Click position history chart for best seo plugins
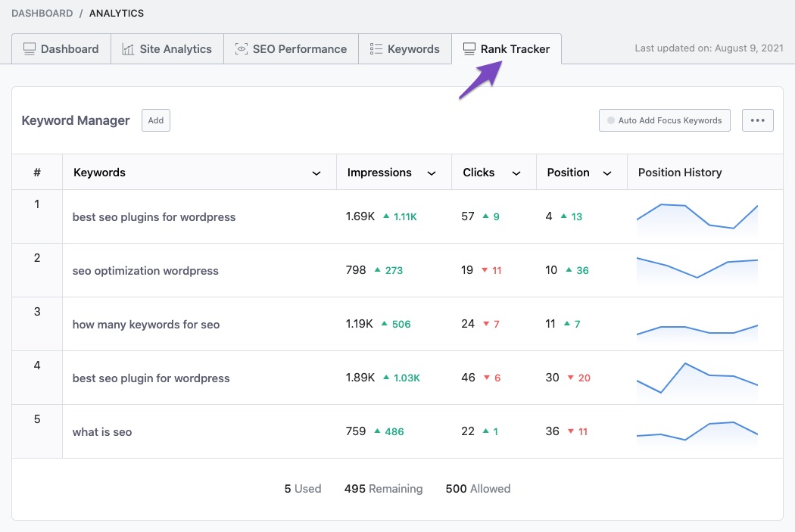Image resolution: width=795 pixels, height=532 pixels. click(697, 216)
